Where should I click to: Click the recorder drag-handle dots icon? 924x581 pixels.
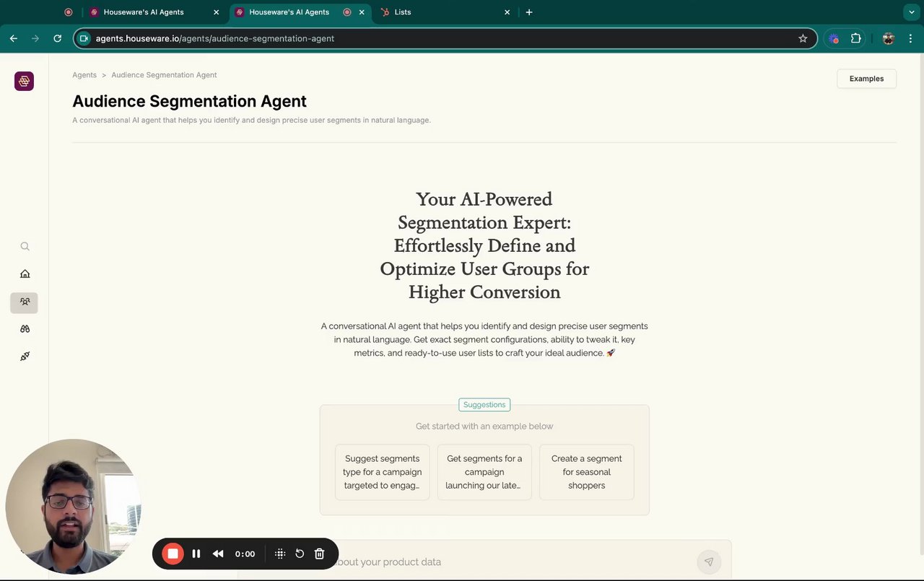[x=280, y=554]
